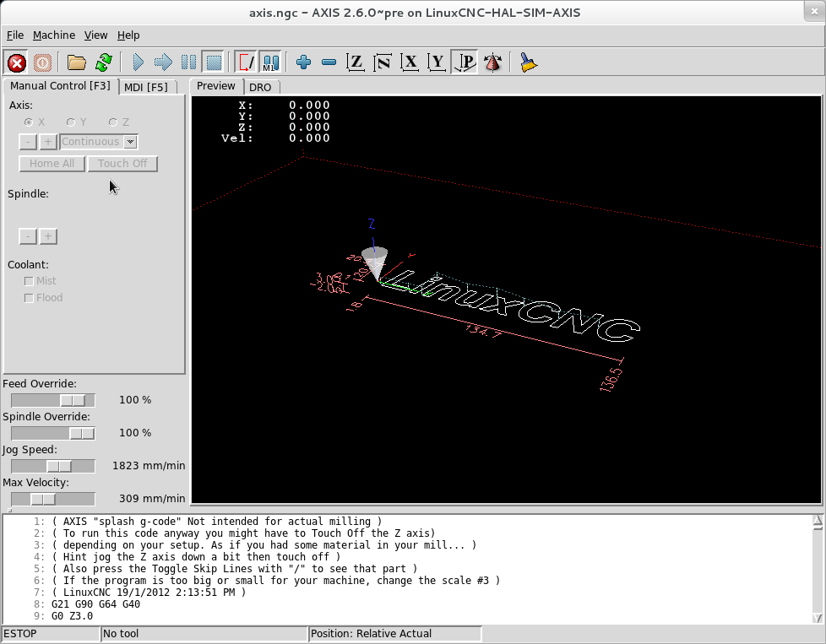Zoom out the preview
This screenshot has width=826, height=644.
click(329, 62)
